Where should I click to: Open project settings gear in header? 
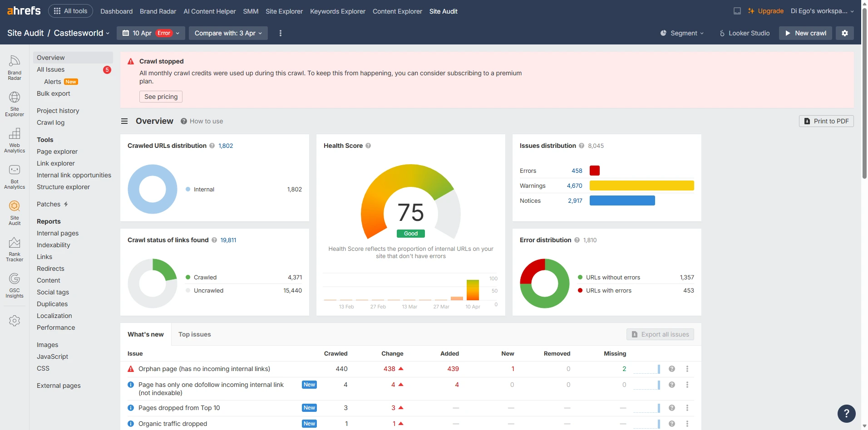point(845,33)
